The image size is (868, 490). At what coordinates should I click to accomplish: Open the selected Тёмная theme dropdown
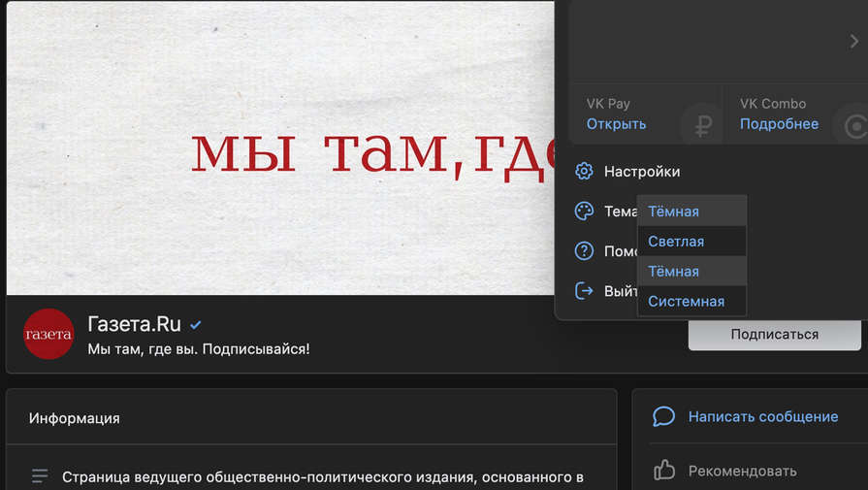coord(691,211)
